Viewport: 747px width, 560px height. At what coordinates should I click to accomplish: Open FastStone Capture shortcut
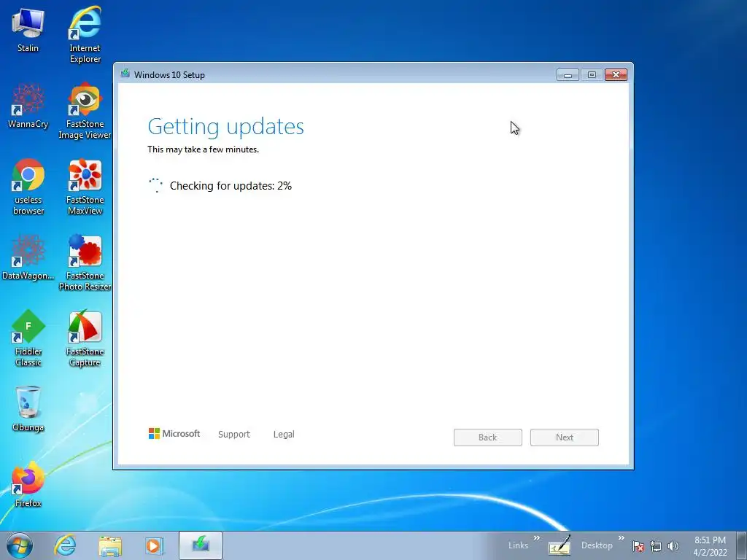[85, 338]
